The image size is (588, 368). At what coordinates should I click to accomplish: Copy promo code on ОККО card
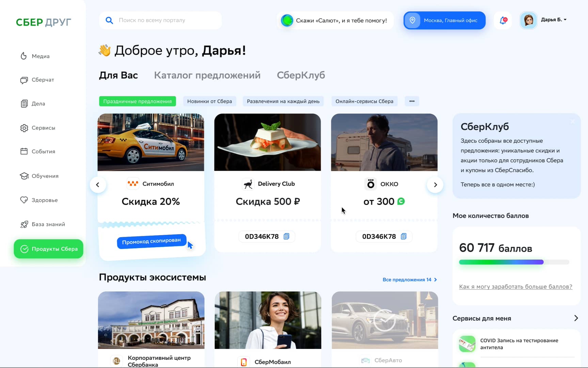[x=403, y=236]
